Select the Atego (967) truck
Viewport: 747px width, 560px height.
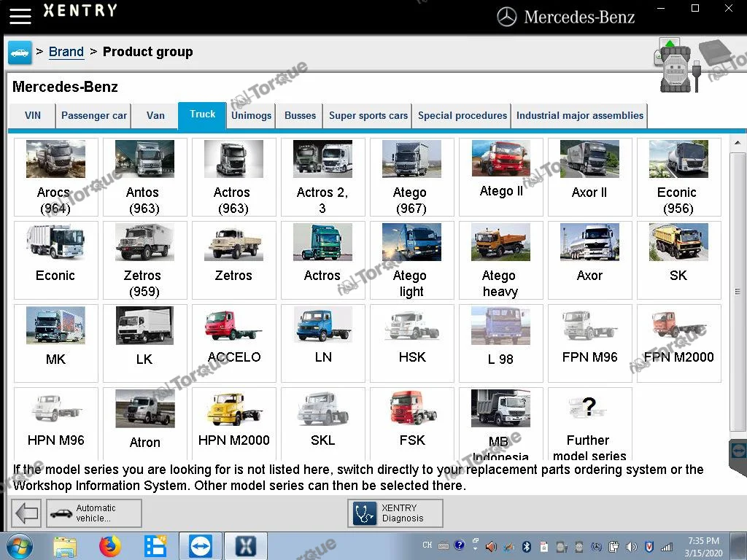click(411, 177)
